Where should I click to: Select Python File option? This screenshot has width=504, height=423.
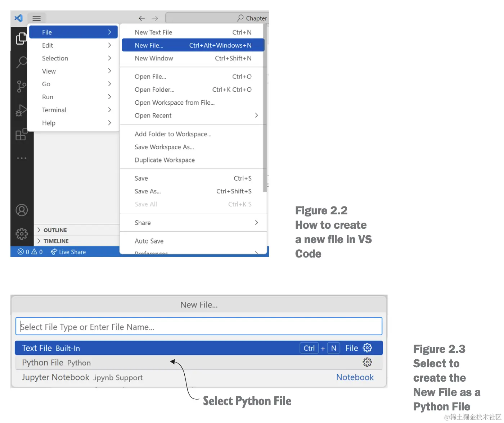[199, 363]
